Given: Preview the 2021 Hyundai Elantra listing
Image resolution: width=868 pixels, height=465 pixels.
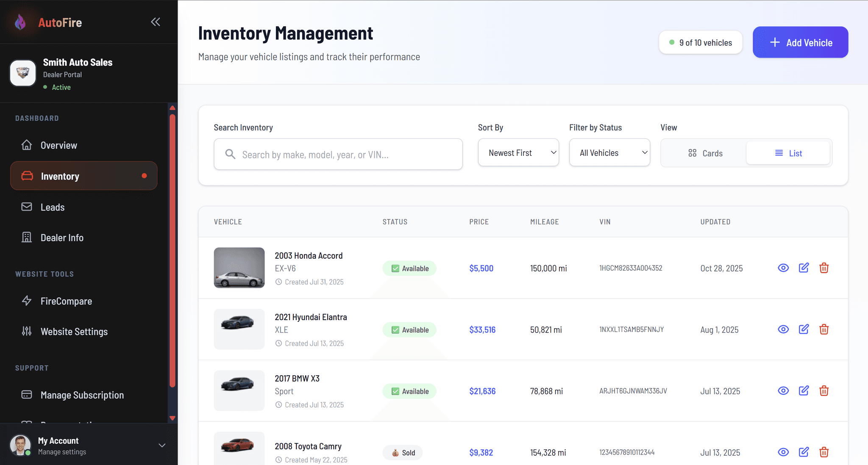Looking at the screenshot, I should point(783,329).
